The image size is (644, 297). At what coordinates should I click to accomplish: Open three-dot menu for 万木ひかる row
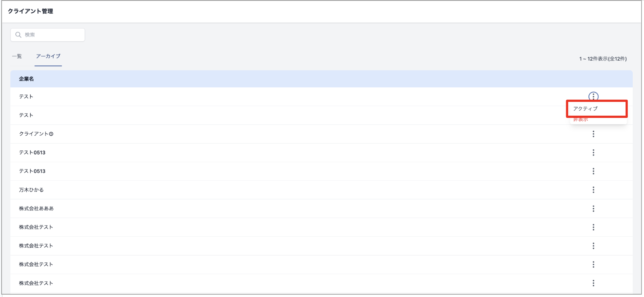tap(593, 190)
